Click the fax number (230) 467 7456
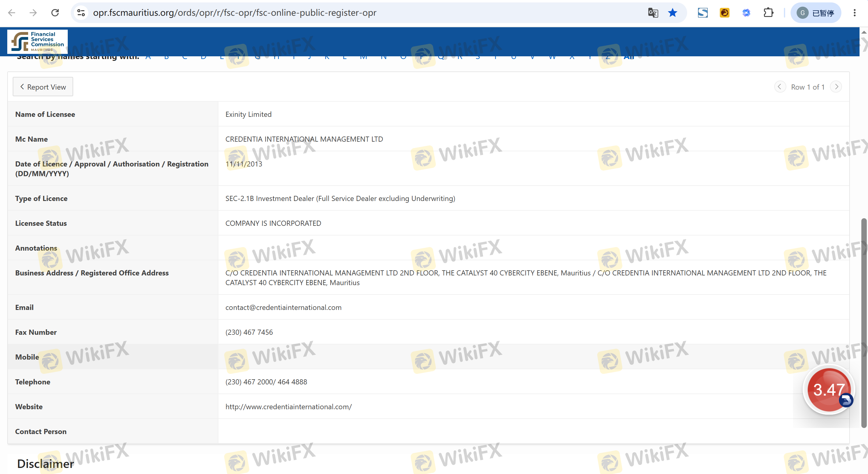868x474 pixels. (249, 332)
